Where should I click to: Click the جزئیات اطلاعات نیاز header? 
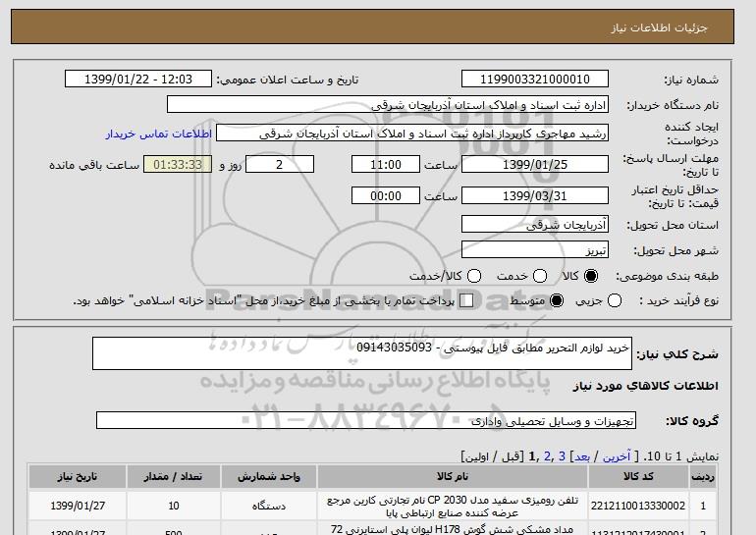(x=659, y=27)
